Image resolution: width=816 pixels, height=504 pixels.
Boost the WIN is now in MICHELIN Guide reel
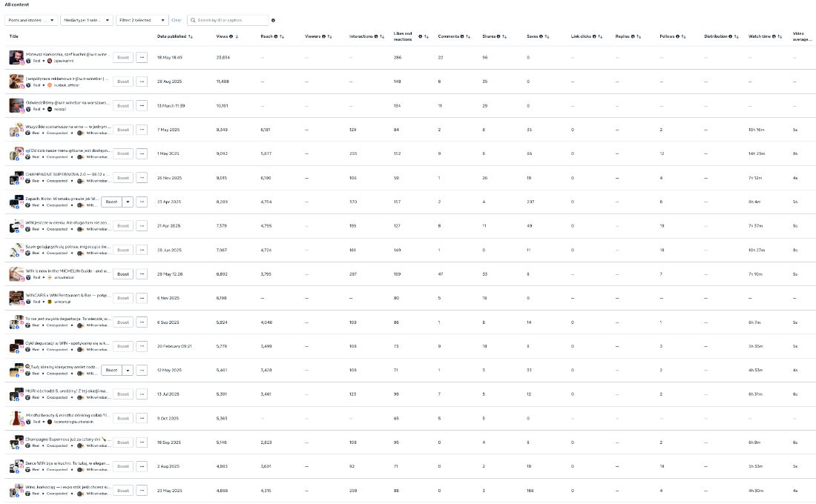pyautogui.click(x=123, y=274)
